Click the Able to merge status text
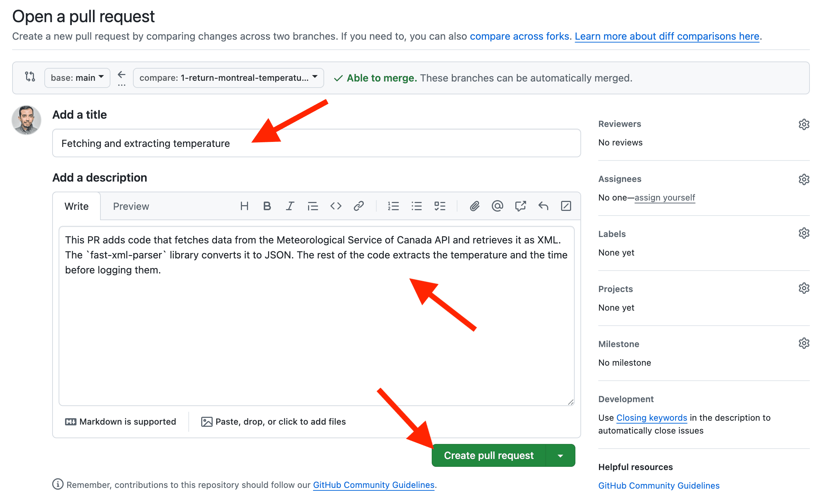 pos(382,78)
